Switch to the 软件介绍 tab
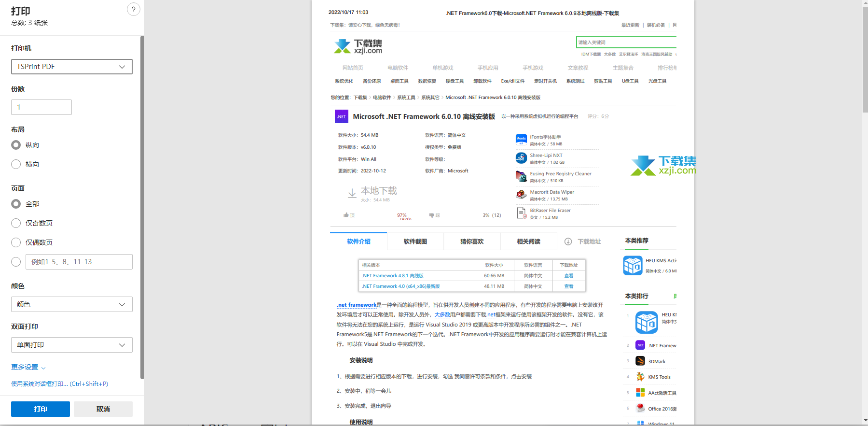 [x=358, y=241]
